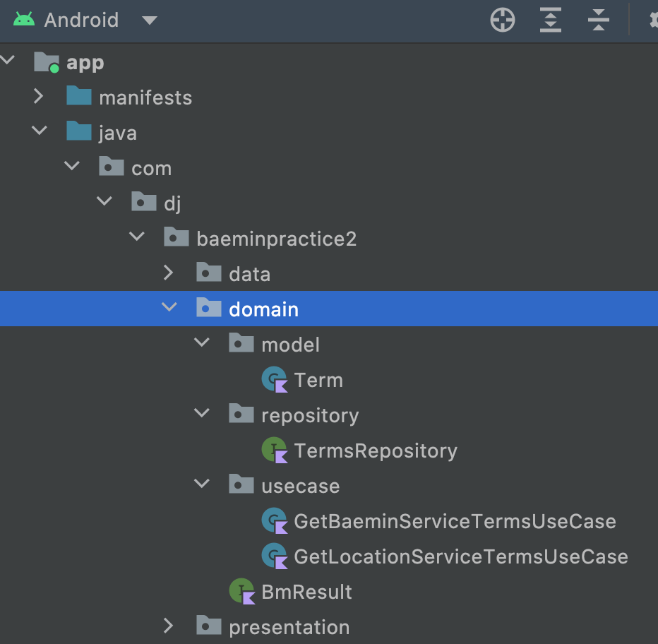658x644 pixels.
Task: Collapse the selected domain package
Action: (x=169, y=307)
